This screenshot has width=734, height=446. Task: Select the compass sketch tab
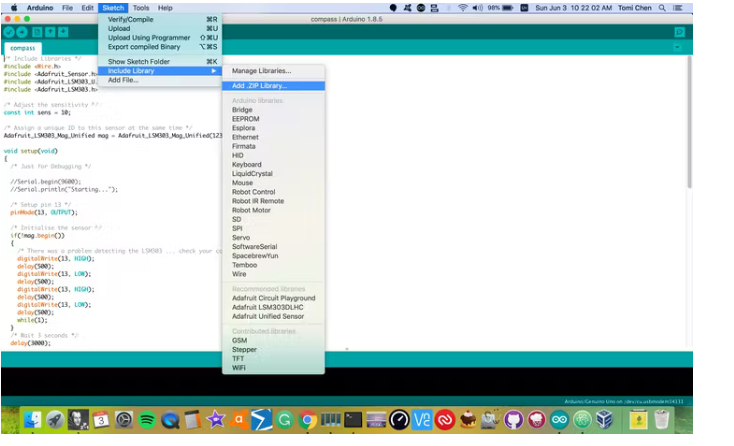point(22,48)
